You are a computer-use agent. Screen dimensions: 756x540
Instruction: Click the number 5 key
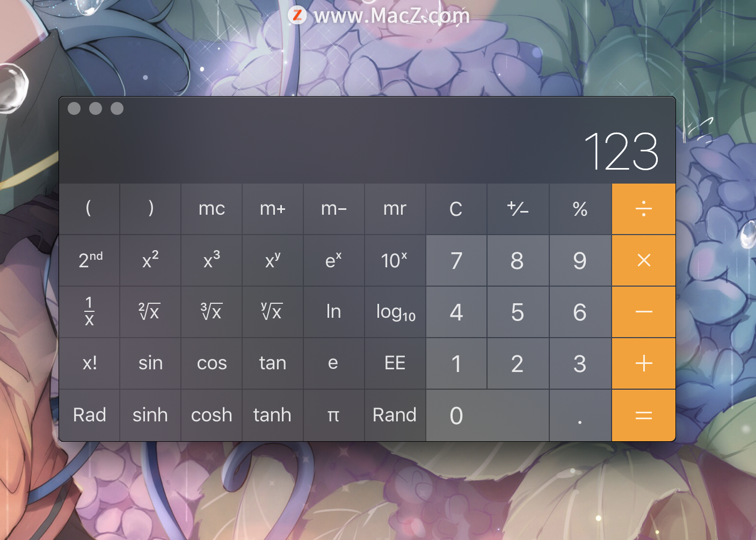tap(518, 312)
